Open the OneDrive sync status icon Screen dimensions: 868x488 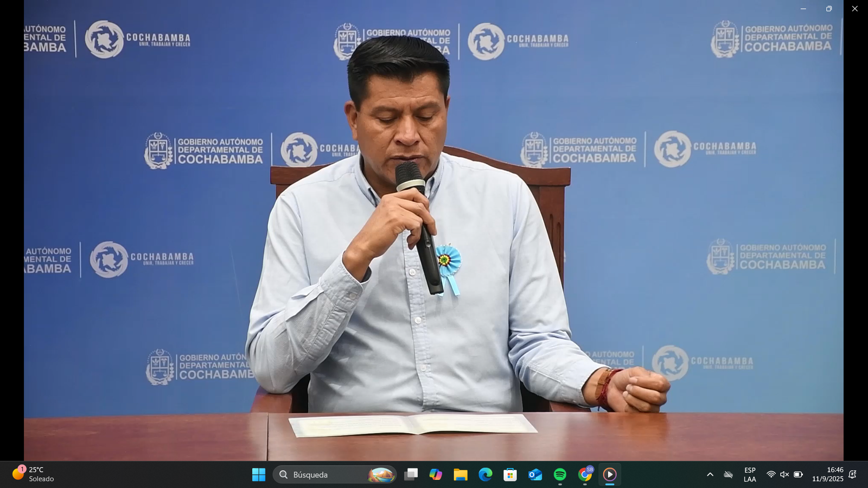728,474
